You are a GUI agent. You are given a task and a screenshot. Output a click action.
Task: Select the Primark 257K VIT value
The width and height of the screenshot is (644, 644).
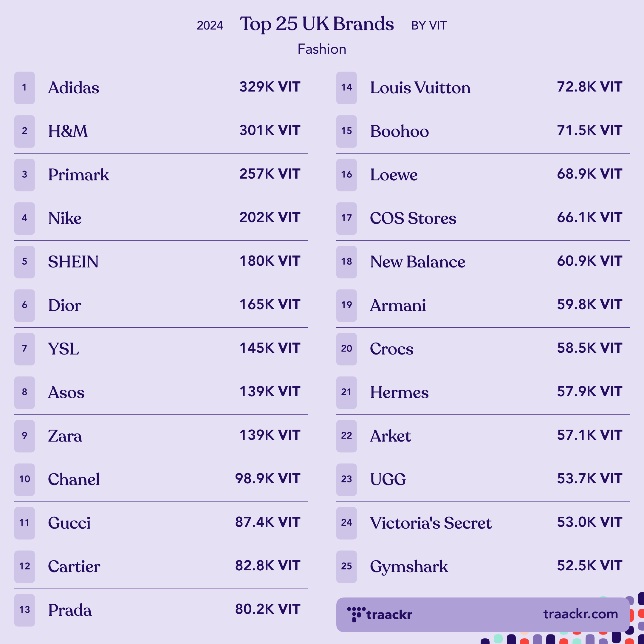pos(270,174)
